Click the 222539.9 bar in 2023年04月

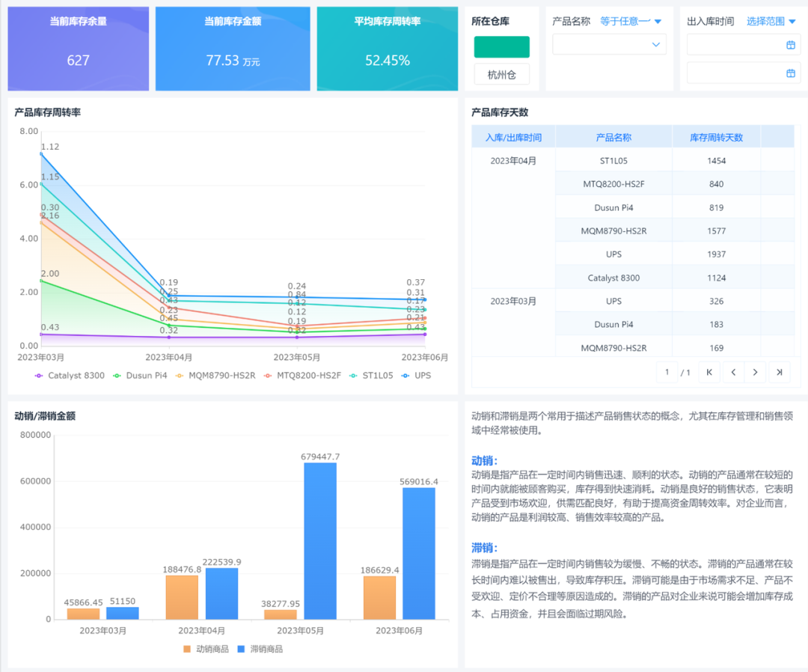coord(221,593)
